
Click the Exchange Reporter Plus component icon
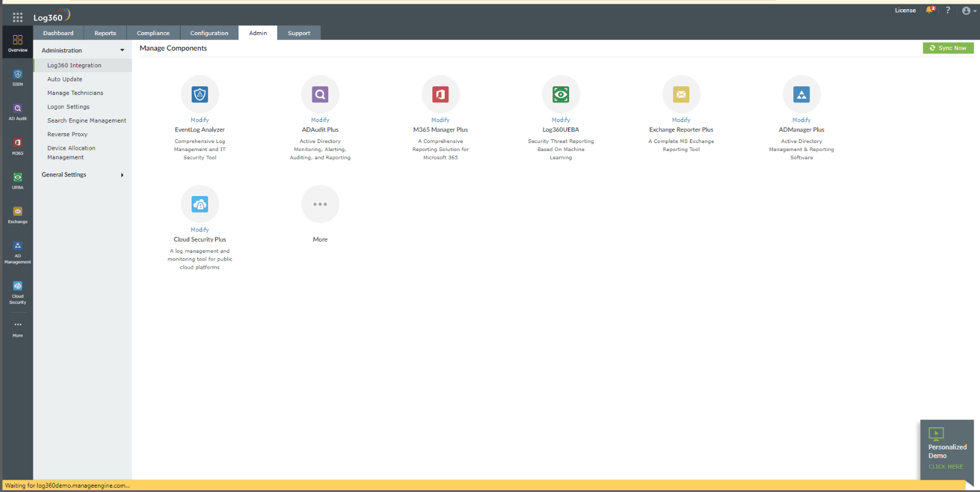tap(681, 94)
